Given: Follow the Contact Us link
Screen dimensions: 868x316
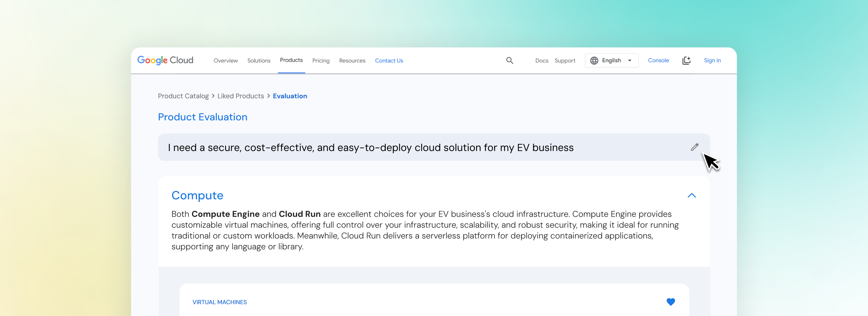Looking at the screenshot, I should tap(389, 60).
